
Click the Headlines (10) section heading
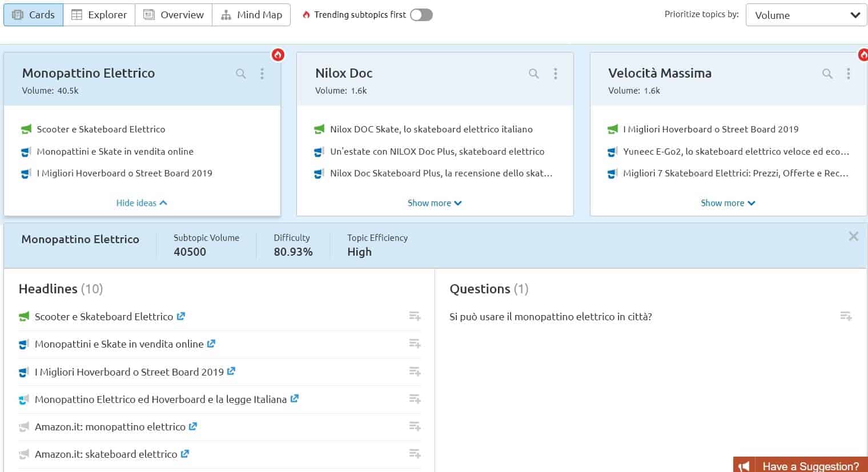coord(61,289)
